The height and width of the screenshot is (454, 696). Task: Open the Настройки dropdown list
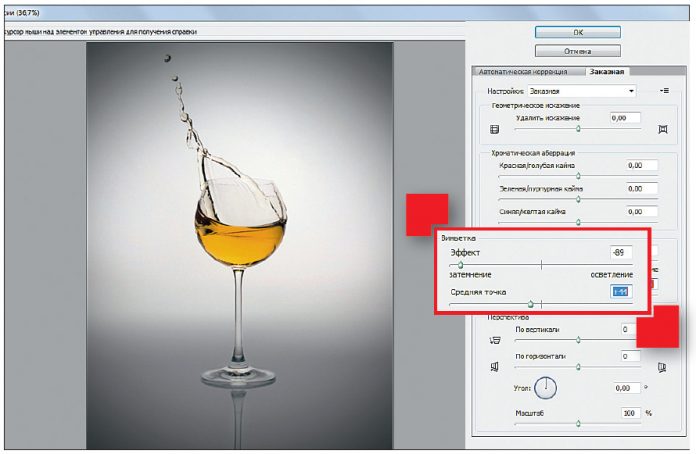click(x=582, y=91)
